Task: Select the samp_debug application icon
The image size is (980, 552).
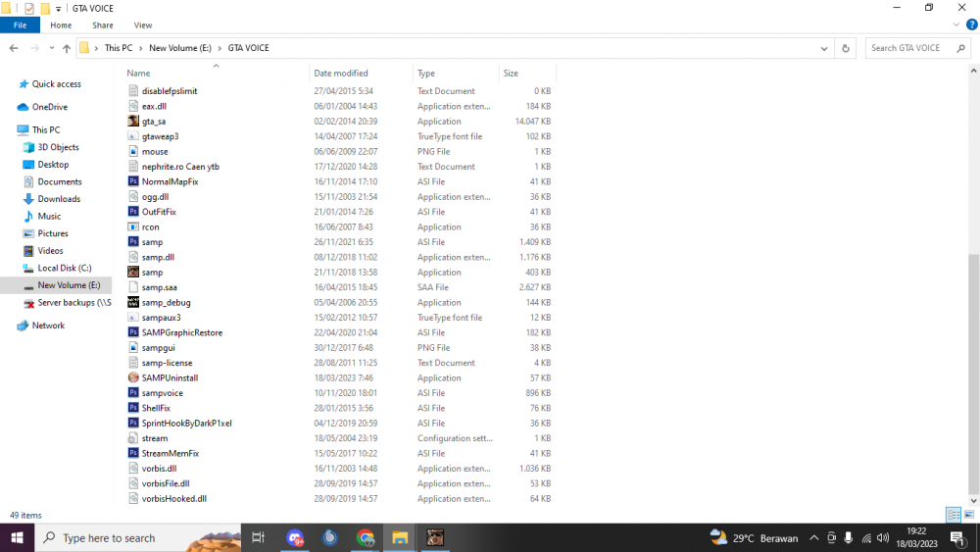Action: point(133,302)
